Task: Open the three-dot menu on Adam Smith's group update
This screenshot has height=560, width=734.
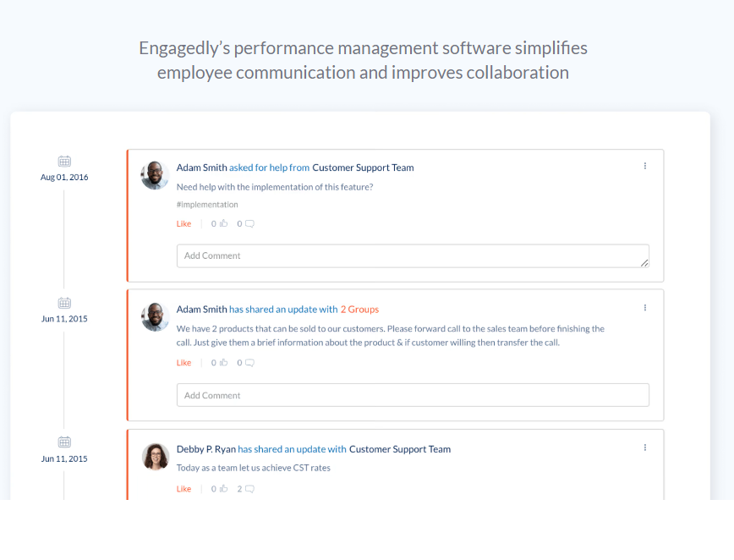Action: (645, 308)
